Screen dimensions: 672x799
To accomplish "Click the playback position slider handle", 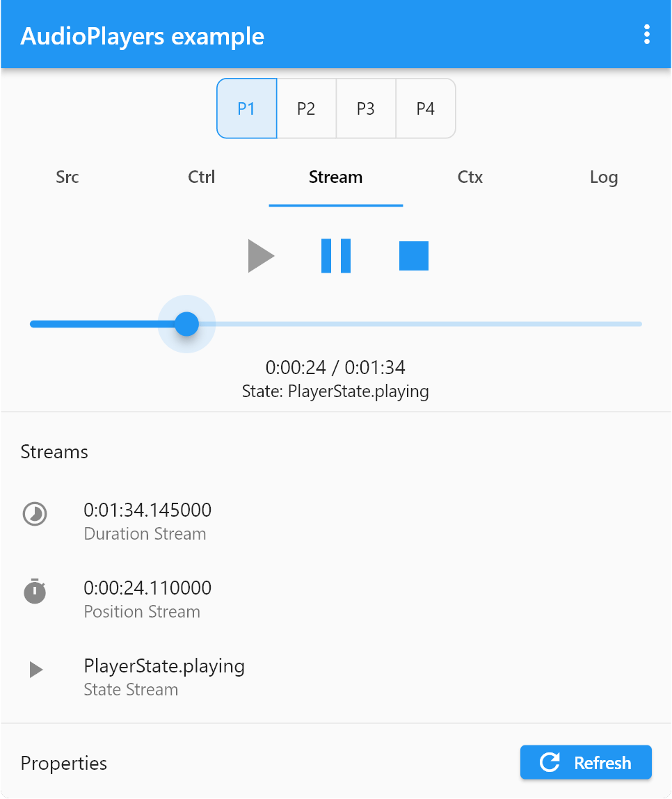I will pyautogui.click(x=186, y=323).
